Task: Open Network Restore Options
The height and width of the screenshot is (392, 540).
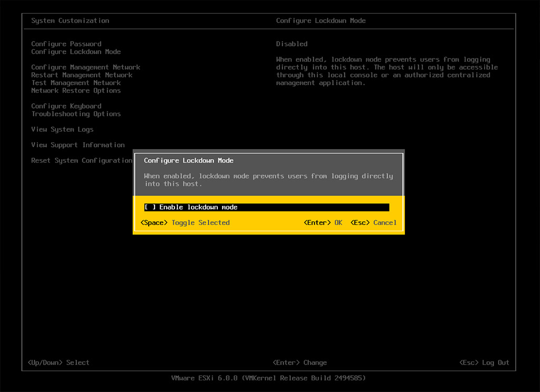Action: (x=76, y=91)
